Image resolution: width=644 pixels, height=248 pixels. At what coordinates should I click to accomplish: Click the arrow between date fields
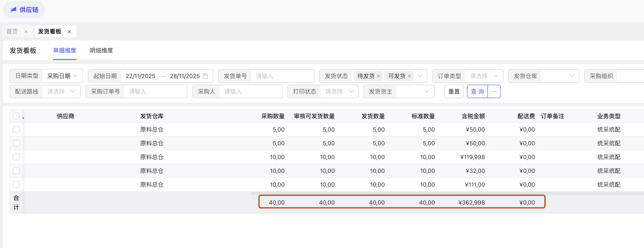(x=163, y=76)
